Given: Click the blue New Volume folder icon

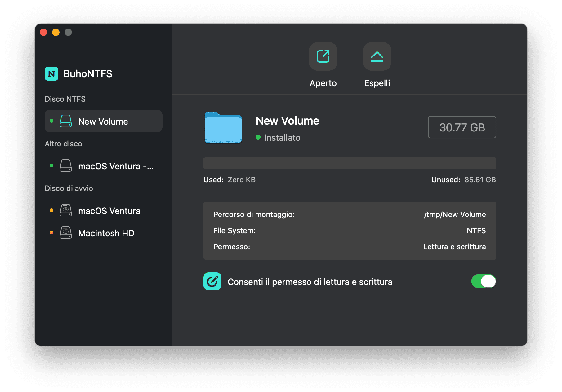Looking at the screenshot, I should [x=223, y=127].
